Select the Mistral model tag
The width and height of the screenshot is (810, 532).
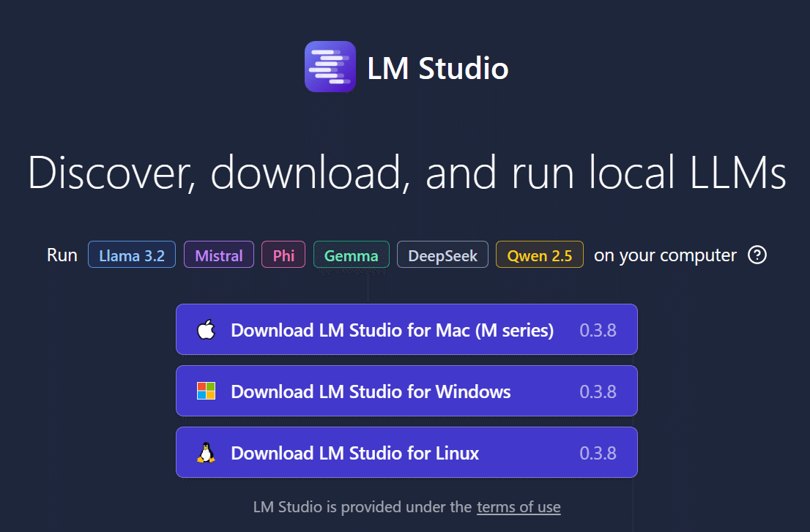coord(219,255)
